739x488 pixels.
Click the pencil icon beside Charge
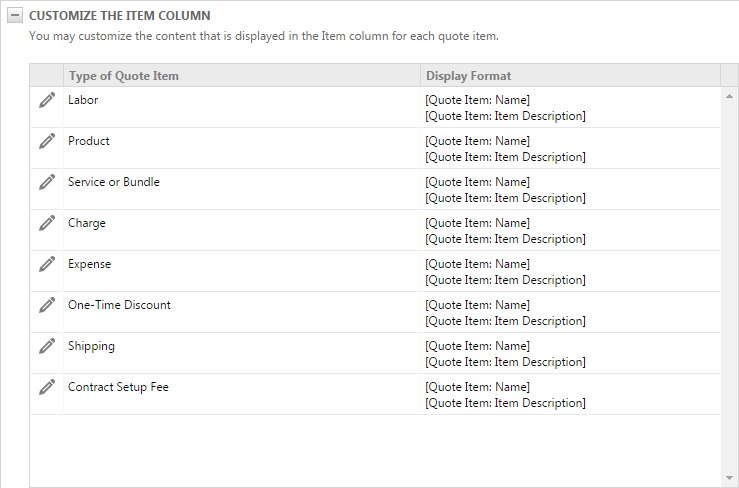point(47,223)
